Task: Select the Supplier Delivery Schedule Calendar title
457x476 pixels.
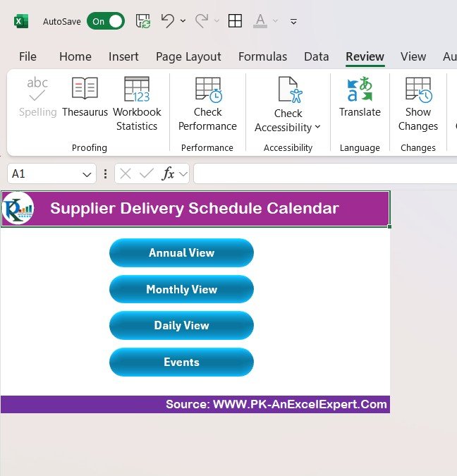Action: pyautogui.click(x=195, y=208)
